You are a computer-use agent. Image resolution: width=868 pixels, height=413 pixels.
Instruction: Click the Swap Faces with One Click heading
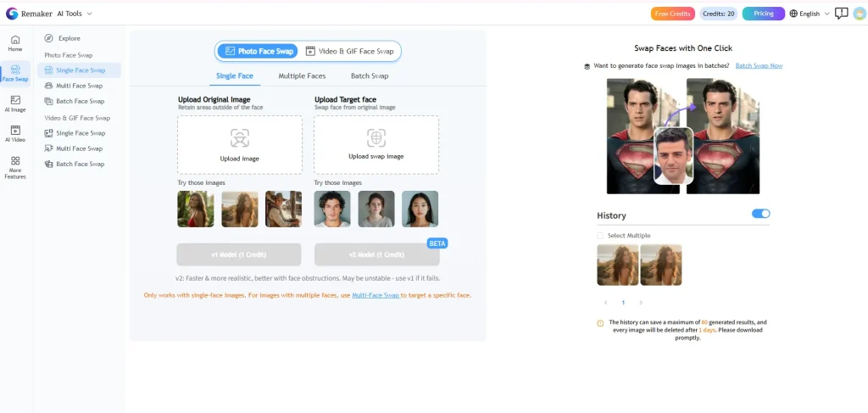tap(683, 48)
